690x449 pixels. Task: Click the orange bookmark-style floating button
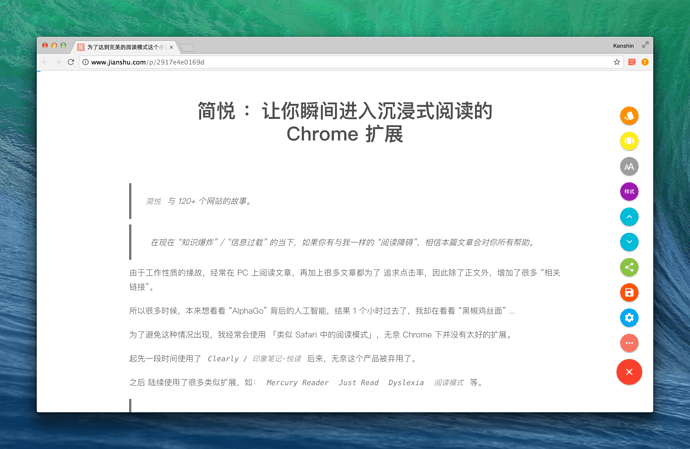(x=629, y=116)
